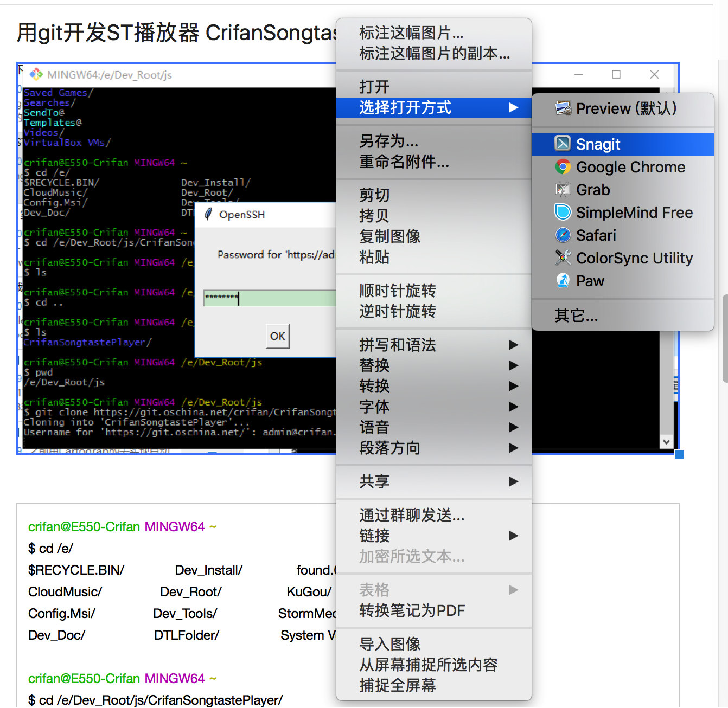Viewport: 728px width, 708px height.
Task: Rotate the image with 顺时针旋转
Action: click(434, 291)
